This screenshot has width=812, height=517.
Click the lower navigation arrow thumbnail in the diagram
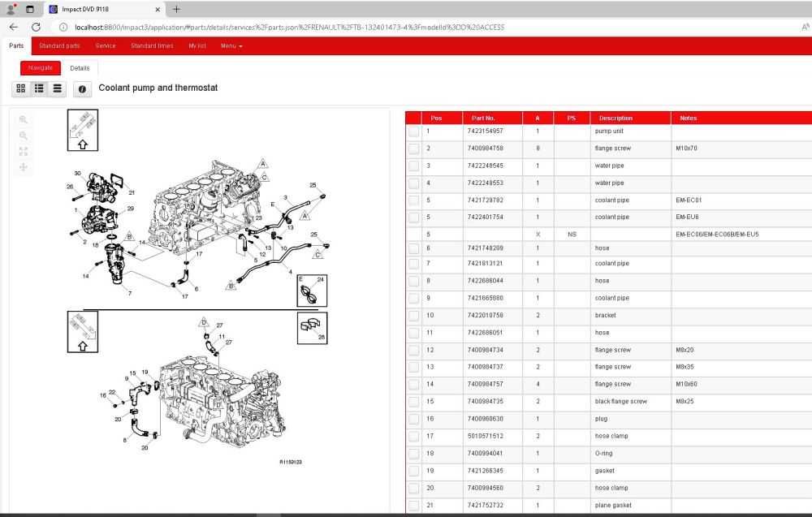click(83, 332)
